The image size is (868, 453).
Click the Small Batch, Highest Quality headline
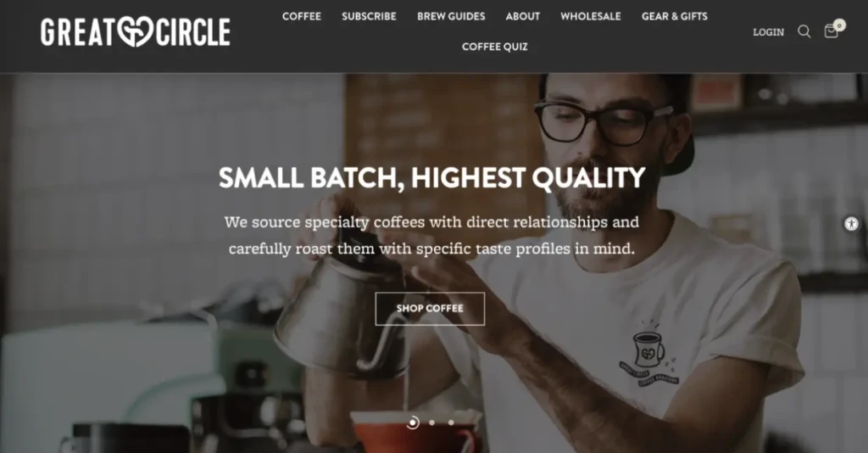(x=431, y=178)
